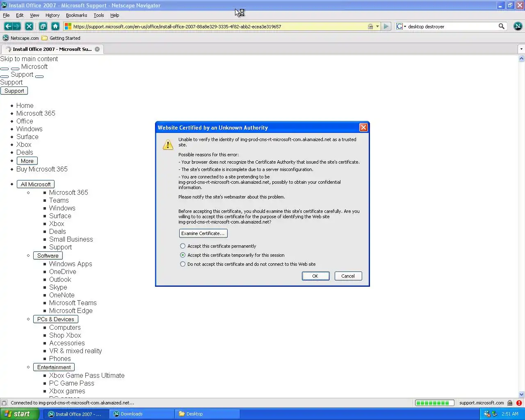Switch to the Desktop taskbar folder

207,414
